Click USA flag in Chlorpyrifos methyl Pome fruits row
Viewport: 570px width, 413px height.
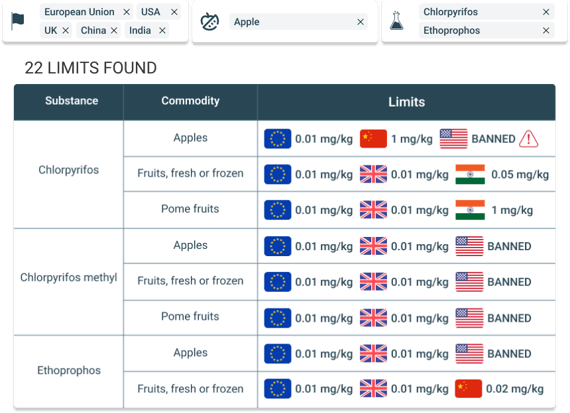click(x=469, y=318)
